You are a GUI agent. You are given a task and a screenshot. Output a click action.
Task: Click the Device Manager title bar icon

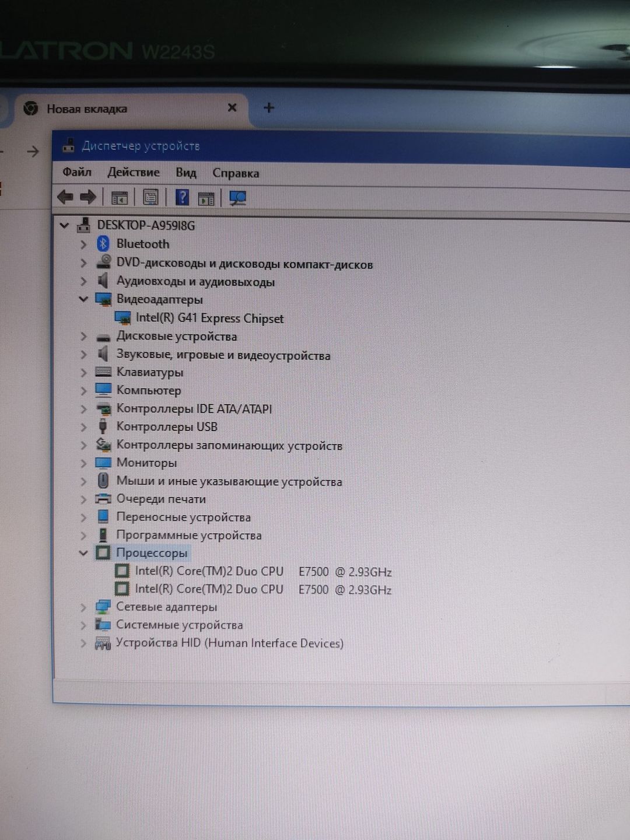point(69,146)
